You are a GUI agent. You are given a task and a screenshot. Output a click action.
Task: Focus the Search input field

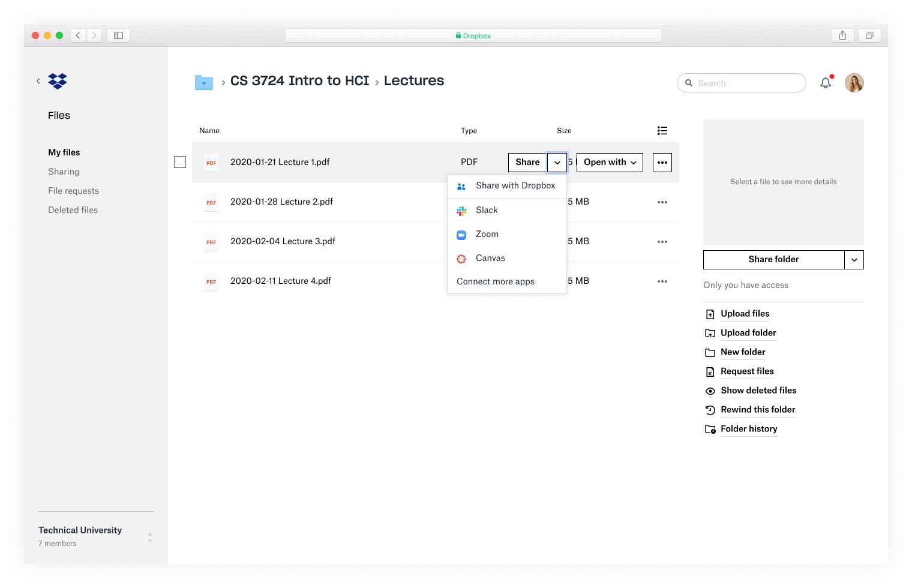click(x=747, y=83)
